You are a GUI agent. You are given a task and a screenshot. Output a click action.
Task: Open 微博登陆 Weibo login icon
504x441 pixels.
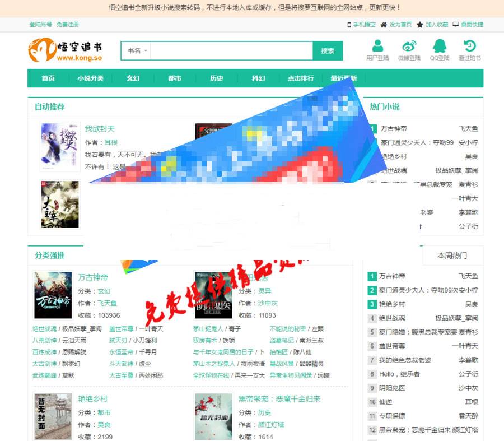409,46
